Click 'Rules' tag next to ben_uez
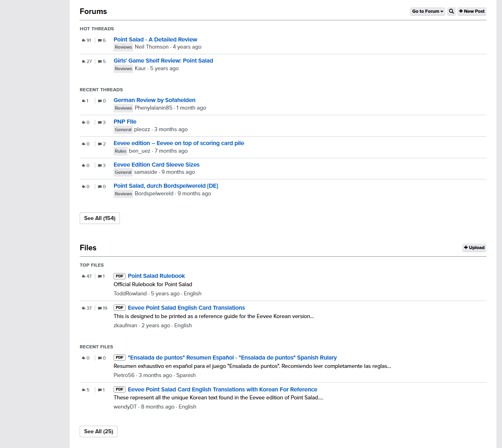The image size is (502, 448). point(120,151)
